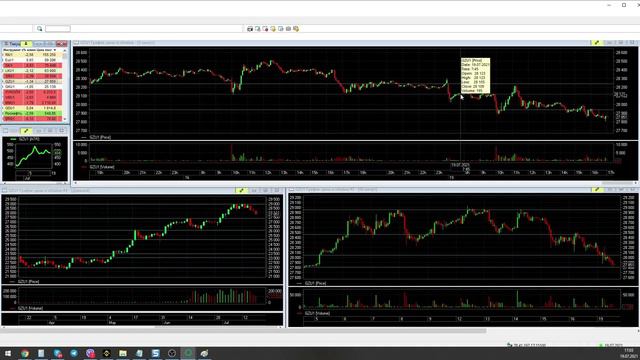640x360 pixels.
Task: Click the quotes table vertical scrollbar
Action: click(x=65, y=85)
